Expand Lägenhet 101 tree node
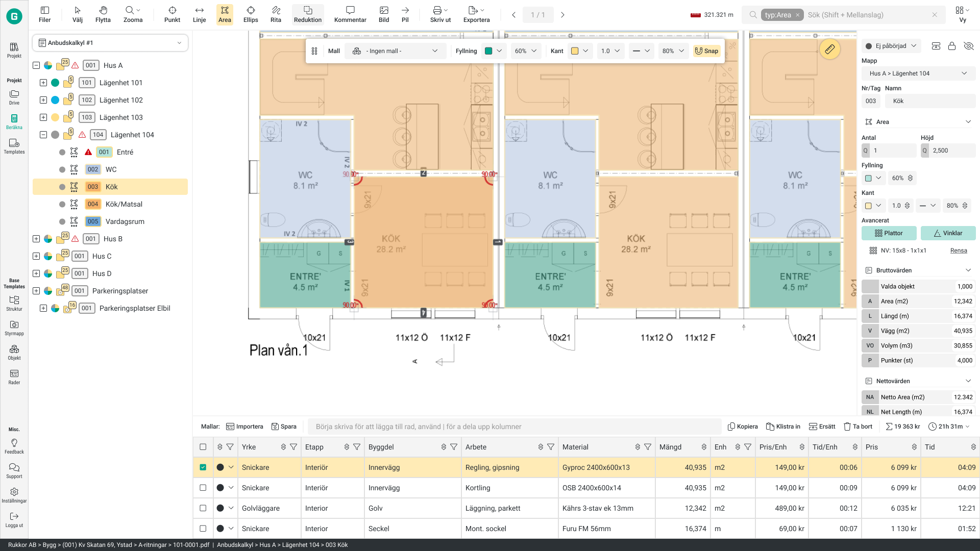Image resolution: width=980 pixels, height=551 pixels. click(43, 83)
